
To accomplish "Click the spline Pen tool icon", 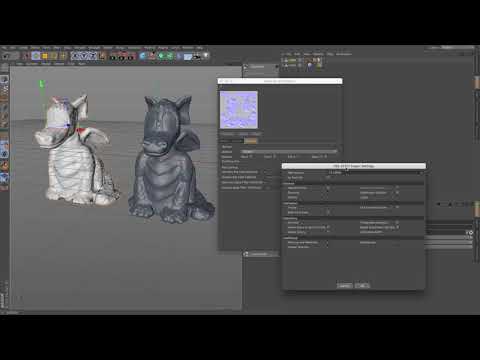I will coord(152,56).
